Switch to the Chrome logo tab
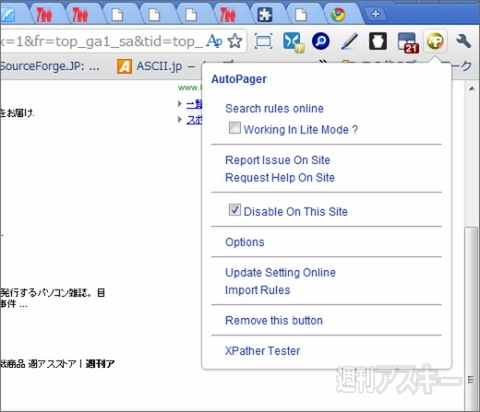Viewport: 480px width, 412px height. (x=338, y=15)
